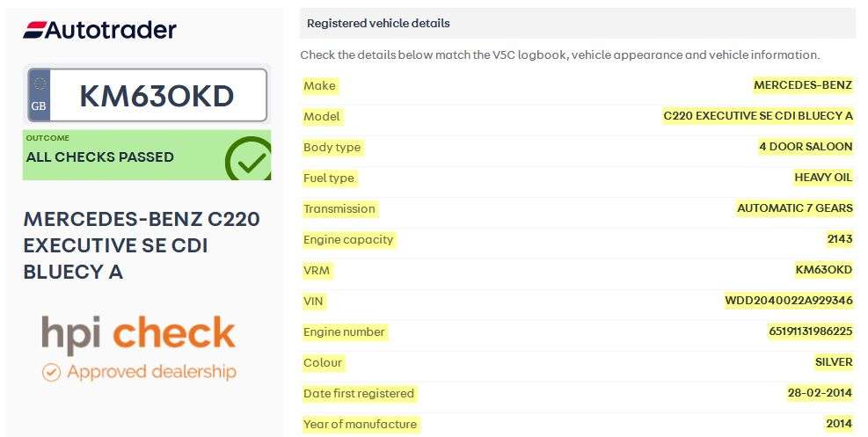Viewport: 868px width, 437px height.
Task: Click the Engine number value
Action: point(810,331)
